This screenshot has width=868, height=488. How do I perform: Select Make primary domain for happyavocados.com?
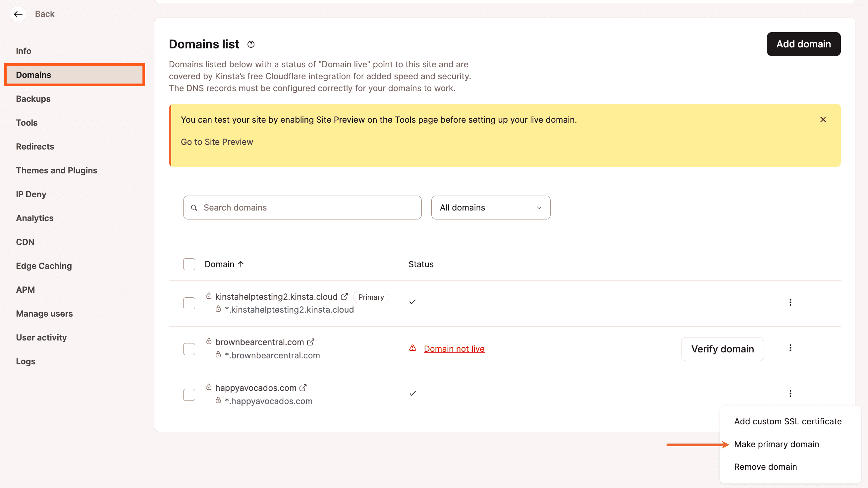pyautogui.click(x=776, y=444)
